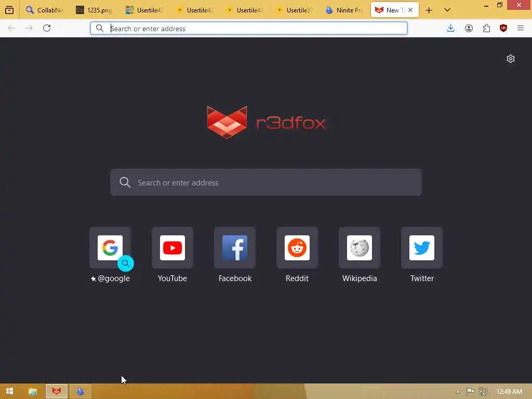The width and height of the screenshot is (532, 399).
Task: Open the Downloads panel
Action: tap(450, 28)
